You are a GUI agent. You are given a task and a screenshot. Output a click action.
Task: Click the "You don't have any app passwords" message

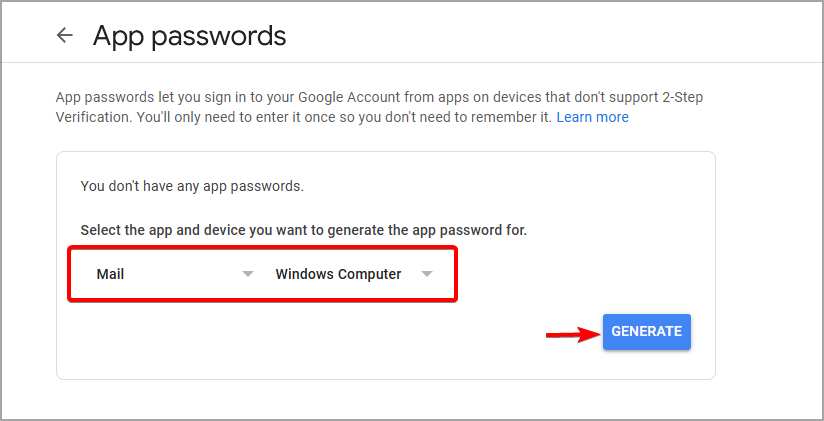tap(191, 186)
